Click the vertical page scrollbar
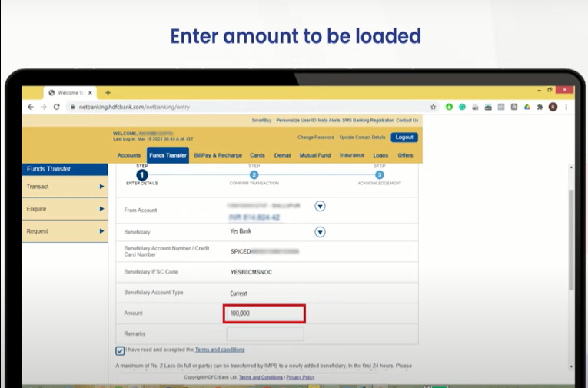Image resolution: width=588 pixels, height=388 pixels. click(571, 240)
